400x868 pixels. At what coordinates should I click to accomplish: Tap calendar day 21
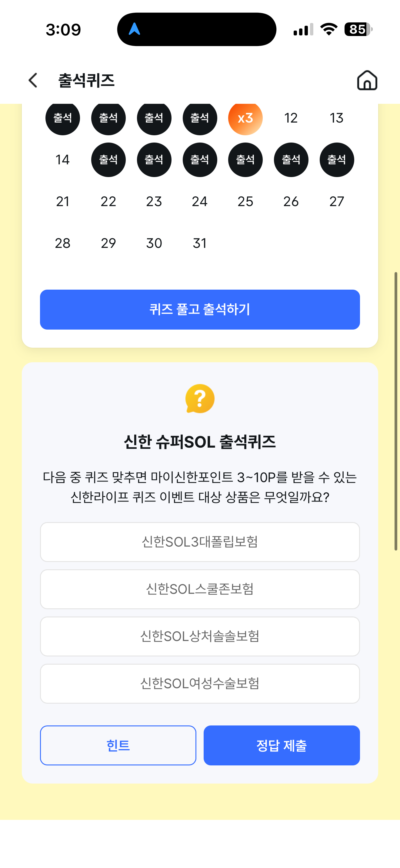(x=63, y=202)
